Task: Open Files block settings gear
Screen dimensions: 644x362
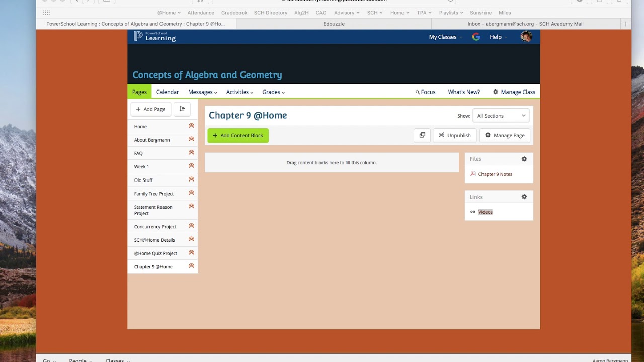Action: (x=524, y=159)
